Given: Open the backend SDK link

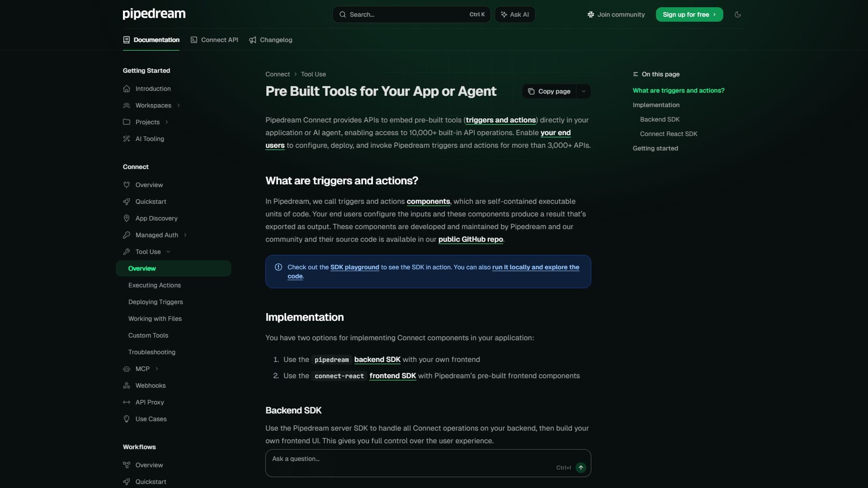Looking at the screenshot, I should point(377,359).
